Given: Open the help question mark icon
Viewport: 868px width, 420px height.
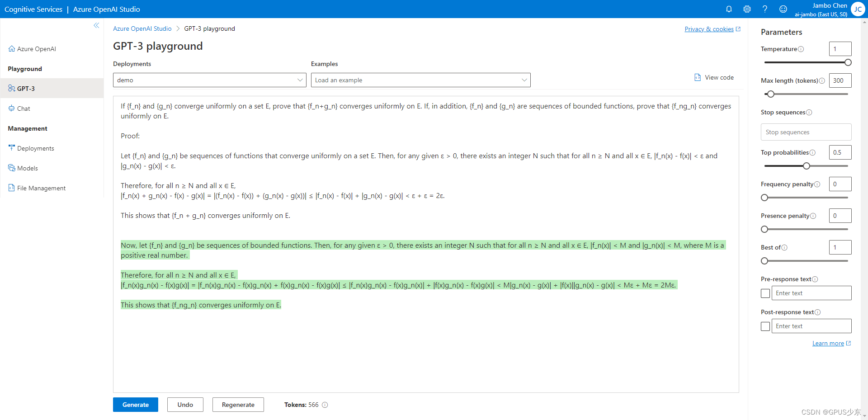Looking at the screenshot, I should pos(765,9).
